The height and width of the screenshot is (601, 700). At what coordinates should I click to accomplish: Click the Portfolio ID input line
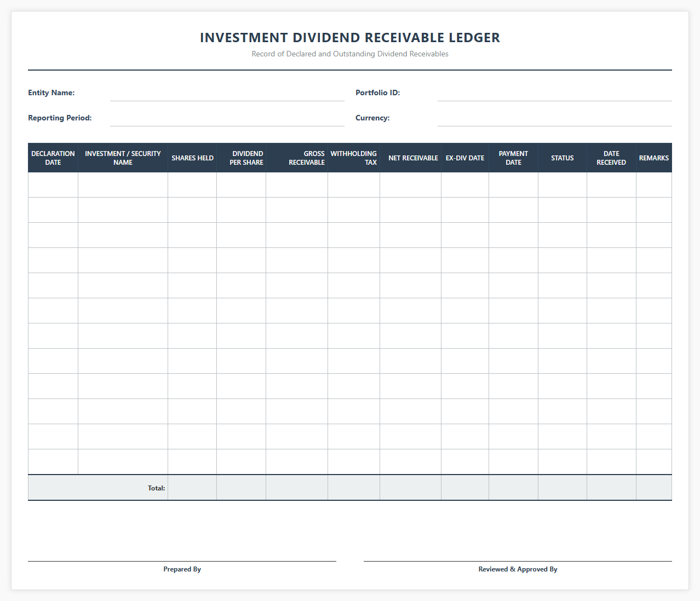click(554, 93)
